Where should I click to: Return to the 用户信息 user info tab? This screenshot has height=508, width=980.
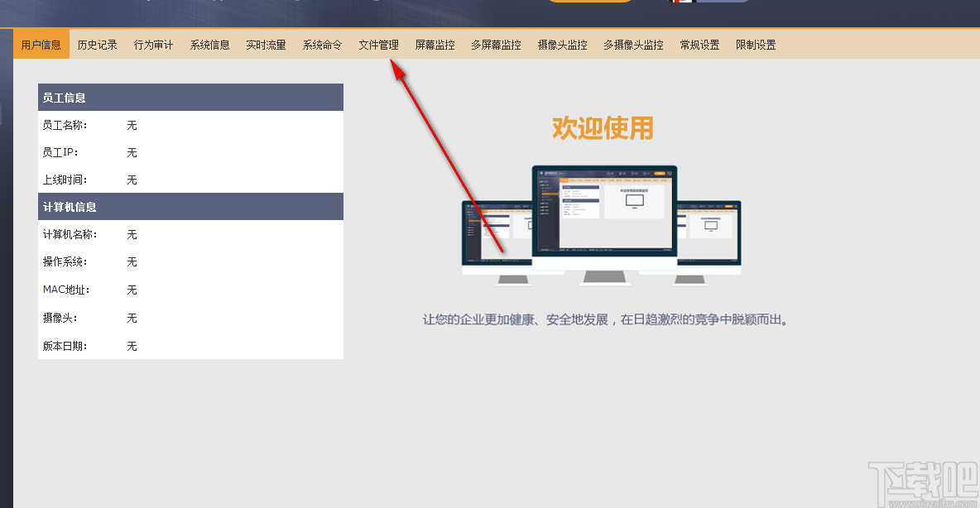(x=41, y=45)
